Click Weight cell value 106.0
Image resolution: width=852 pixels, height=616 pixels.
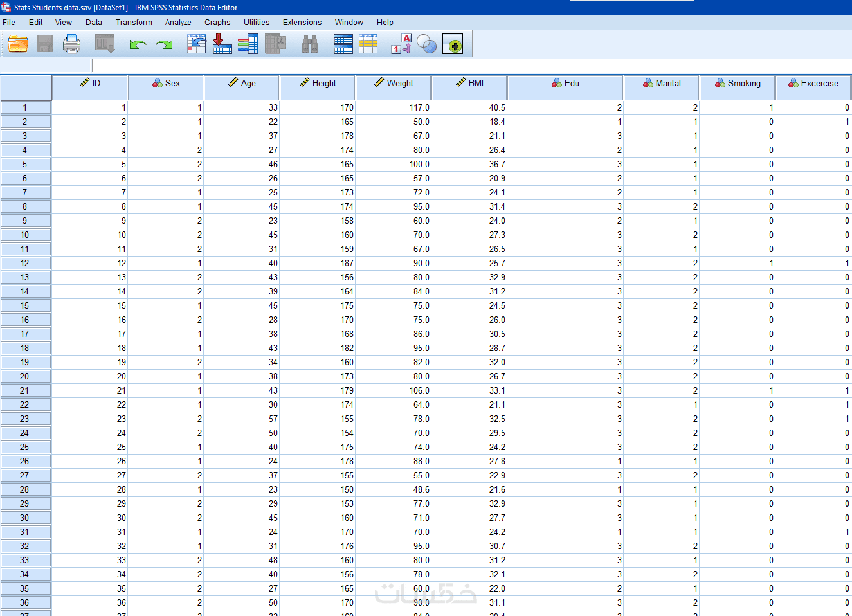pos(394,390)
